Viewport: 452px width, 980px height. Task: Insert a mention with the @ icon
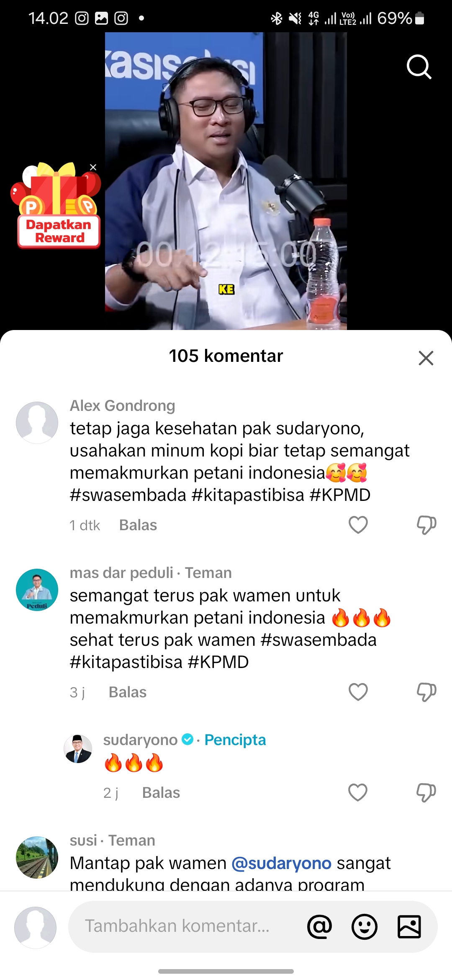pyautogui.click(x=319, y=926)
